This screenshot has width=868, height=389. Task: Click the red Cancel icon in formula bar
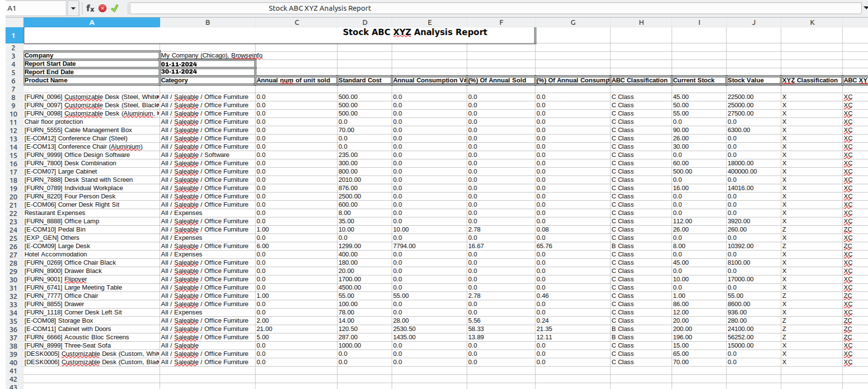click(102, 8)
